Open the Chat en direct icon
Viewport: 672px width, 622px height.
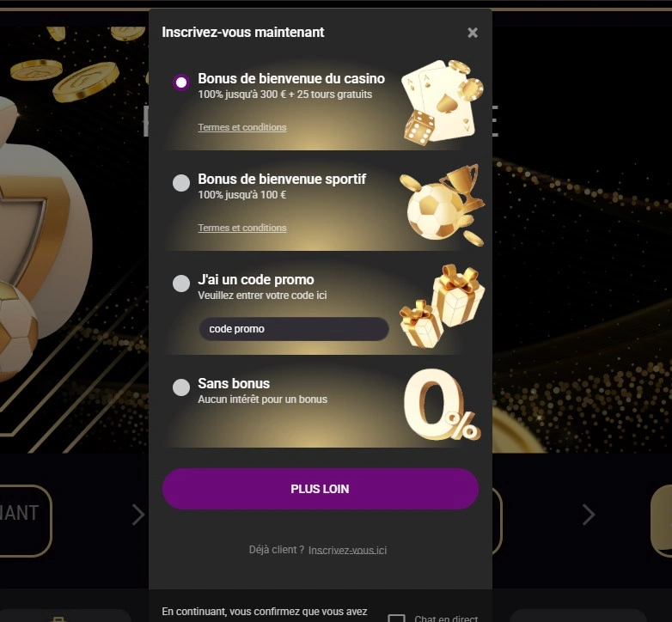[396, 617]
